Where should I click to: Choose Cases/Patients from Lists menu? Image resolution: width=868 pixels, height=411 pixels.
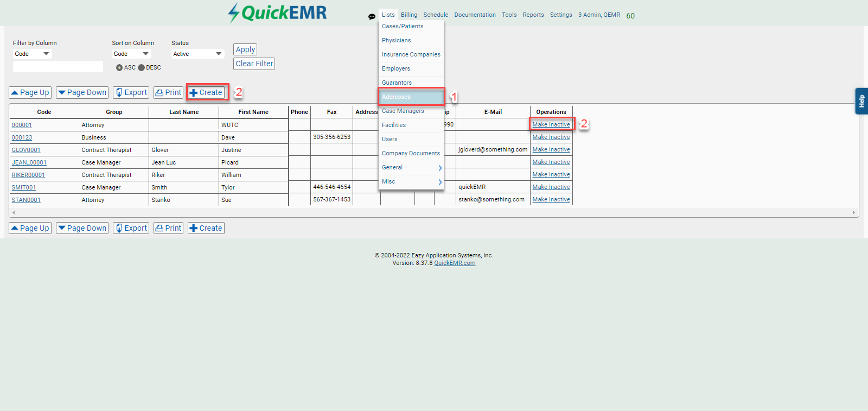411,27
